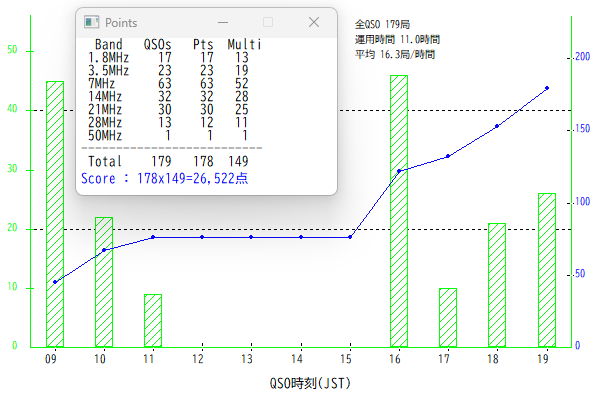Click the blue line point at hour 13
This screenshot has width=606, height=394.
click(x=251, y=237)
